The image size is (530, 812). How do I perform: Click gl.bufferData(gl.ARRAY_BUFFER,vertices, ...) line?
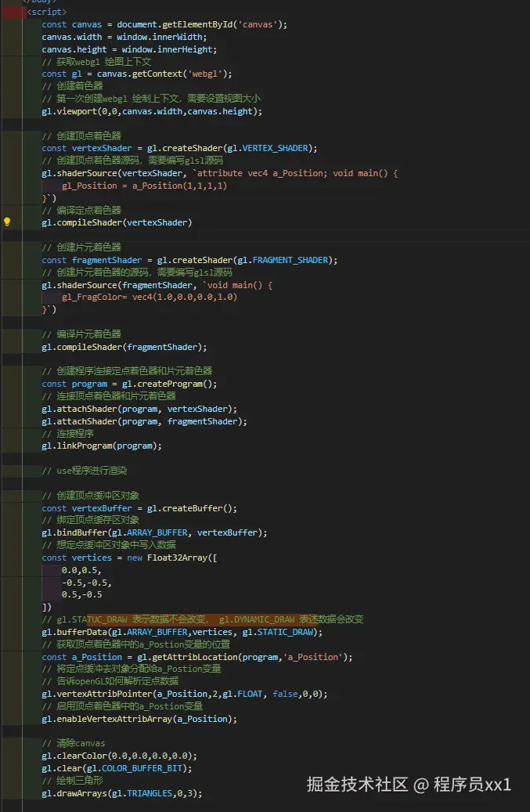pyautogui.click(x=182, y=632)
